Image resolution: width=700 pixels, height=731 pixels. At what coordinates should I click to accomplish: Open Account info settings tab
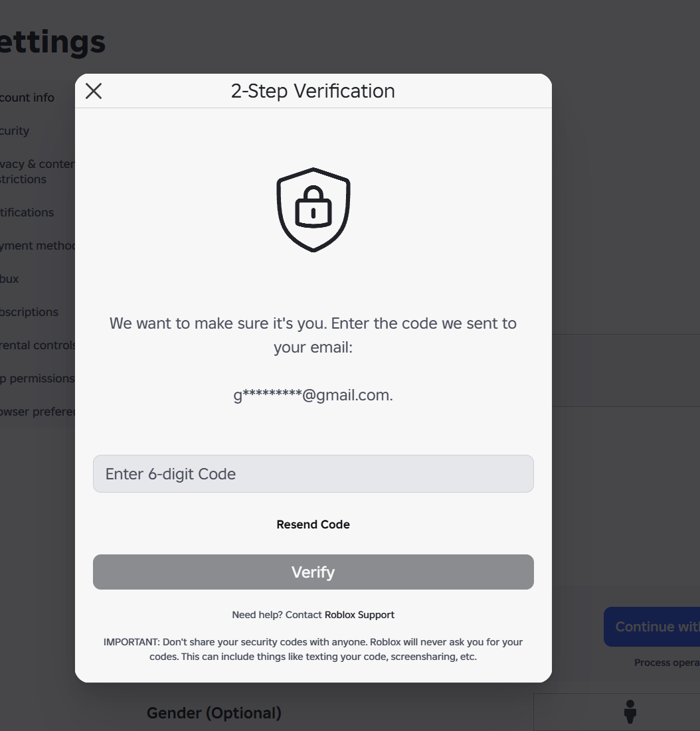[27, 98]
